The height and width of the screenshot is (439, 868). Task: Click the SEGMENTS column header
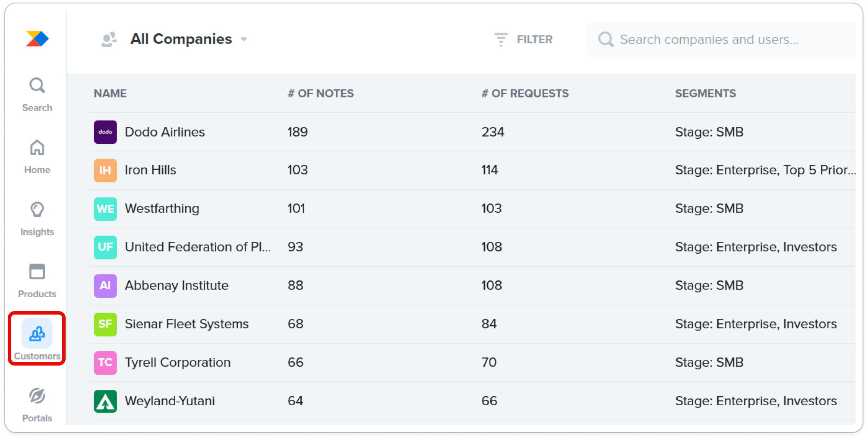(x=705, y=93)
